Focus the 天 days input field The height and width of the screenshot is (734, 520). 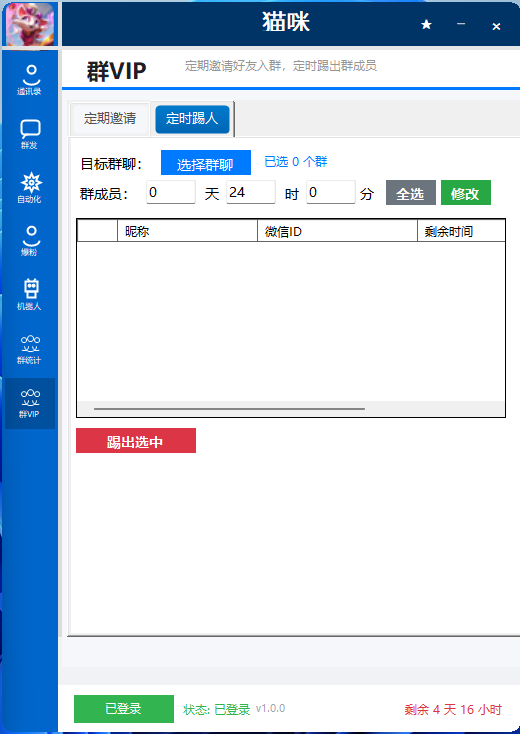pyautogui.click(x=170, y=192)
